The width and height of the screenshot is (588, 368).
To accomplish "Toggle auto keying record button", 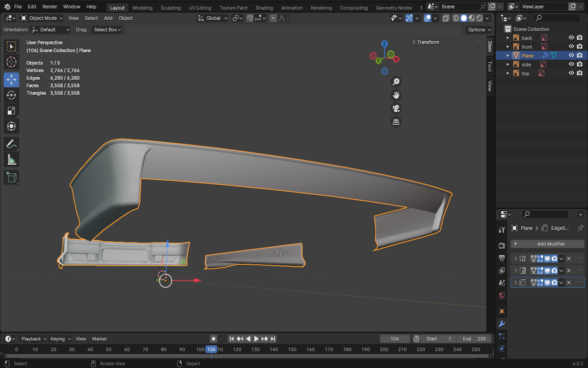I will coord(214,339).
